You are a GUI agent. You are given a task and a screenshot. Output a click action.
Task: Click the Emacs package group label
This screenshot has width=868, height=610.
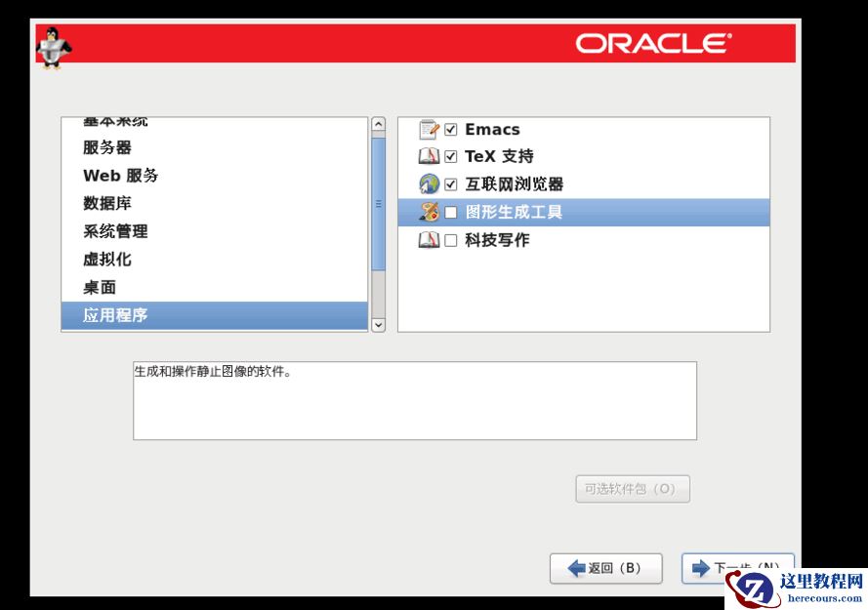click(x=492, y=130)
